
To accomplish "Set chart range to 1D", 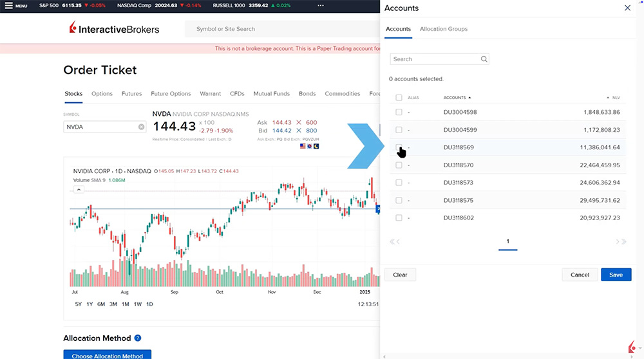I will (x=149, y=304).
